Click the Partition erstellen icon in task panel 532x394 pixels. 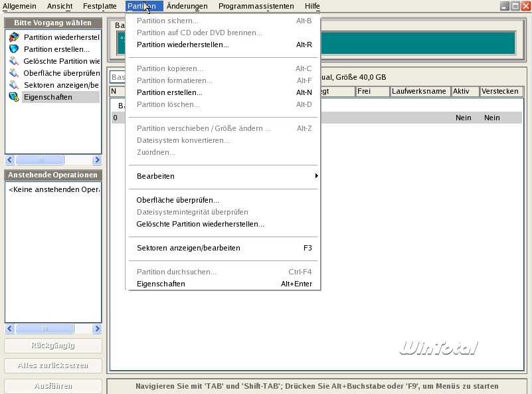14,49
